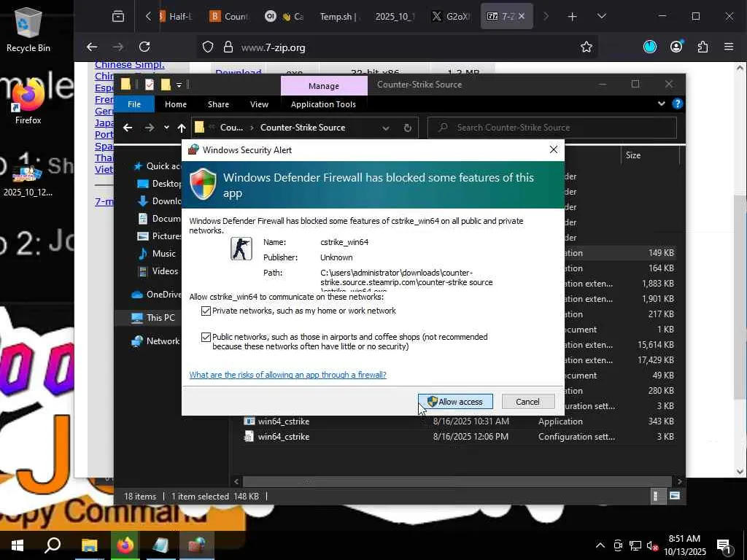
Task: Open the Firefox hamburger application menu
Action: pyautogui.click(x=729, y=47)
